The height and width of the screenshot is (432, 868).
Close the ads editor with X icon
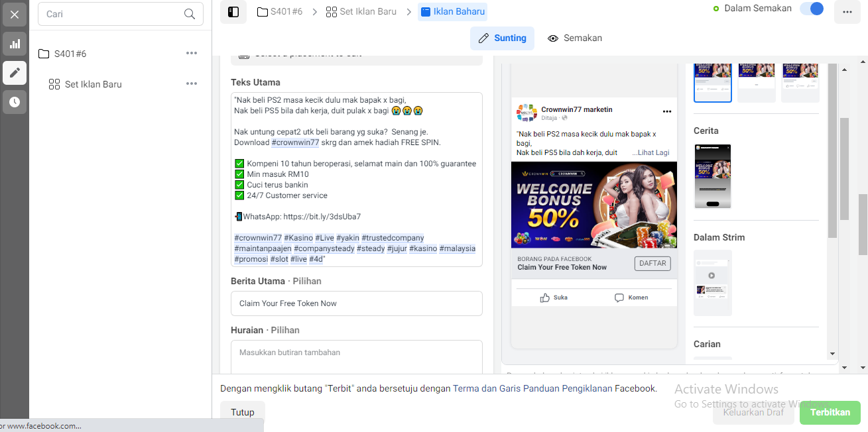coord(15,14)
